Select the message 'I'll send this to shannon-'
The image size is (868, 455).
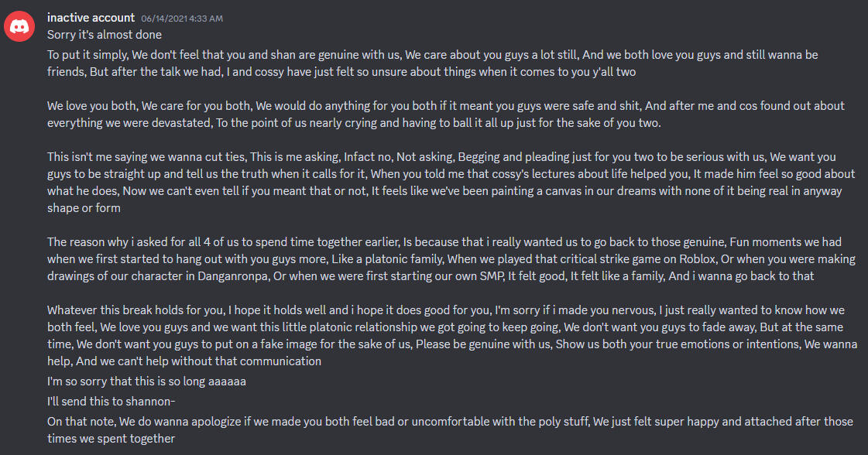[x=112, y=401]
